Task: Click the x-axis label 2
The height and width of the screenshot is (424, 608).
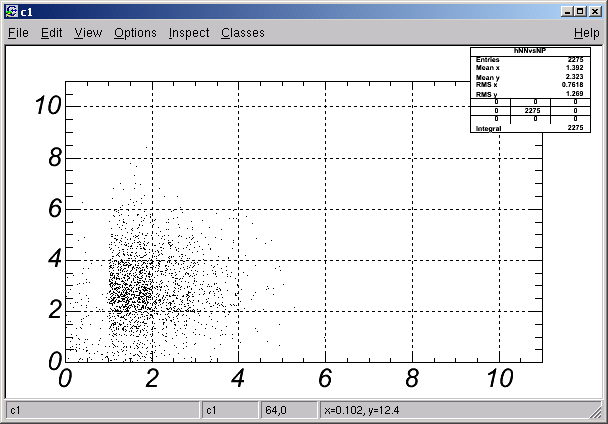Action: point(152,378)
